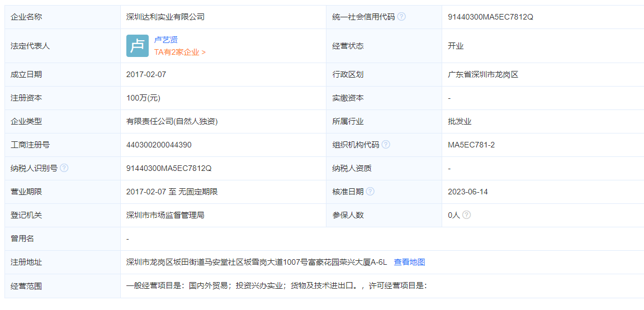Click help icon beside 组织机构代码 label
The image size is (644, 310).
pos(386,145)
